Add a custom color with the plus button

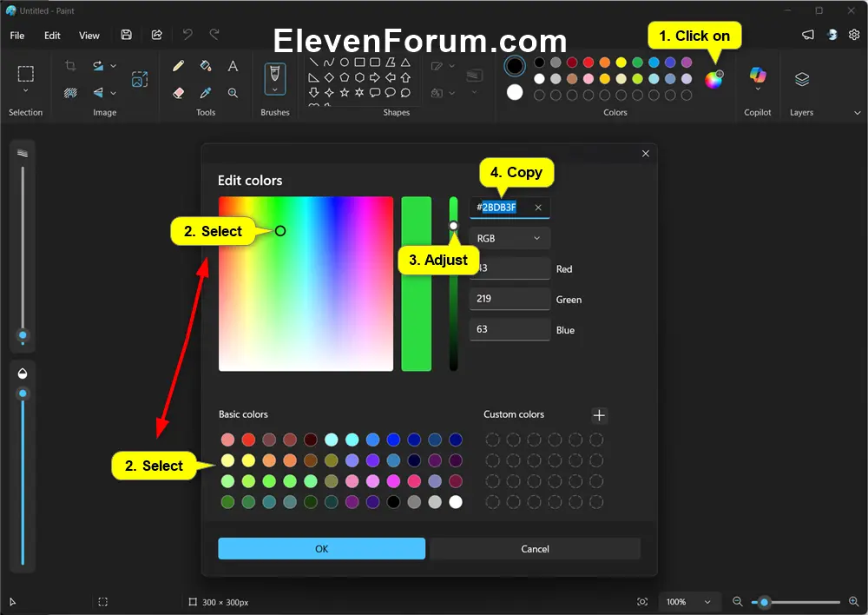599,415
